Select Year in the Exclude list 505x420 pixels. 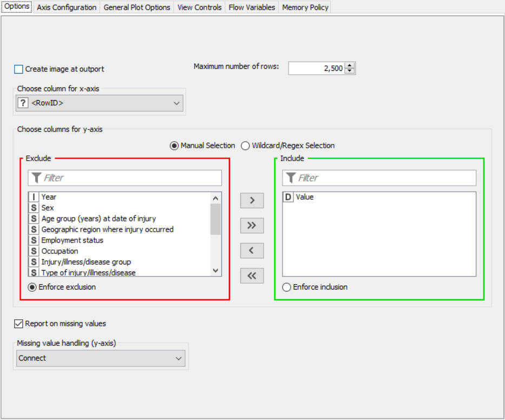(120, 197)
